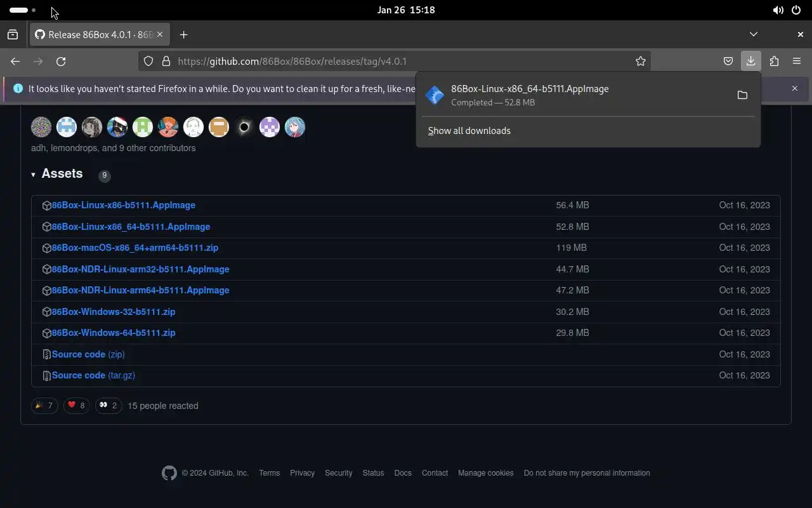Screen dimensions: 812x508
Task: Open a new tab with plus button
Action: [x=183, y=34]
